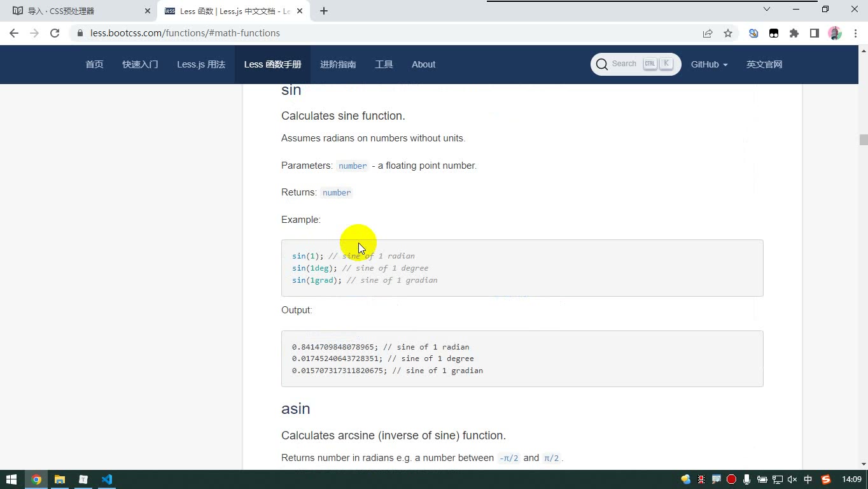Open Visual Studio Code from taskbar

[107, 479]
